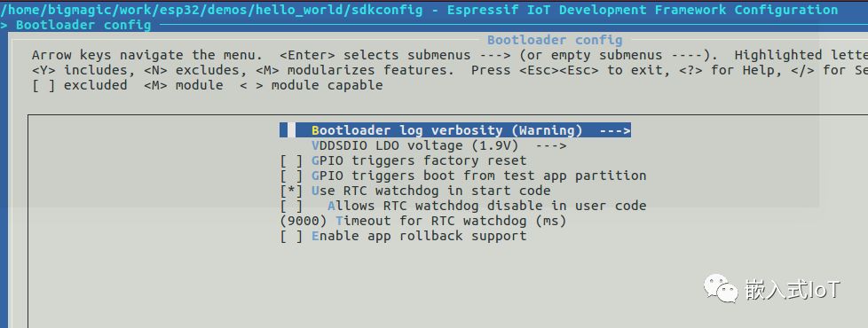
Task: Click Enable app rollback support label
Action: [x=419, y=236]
